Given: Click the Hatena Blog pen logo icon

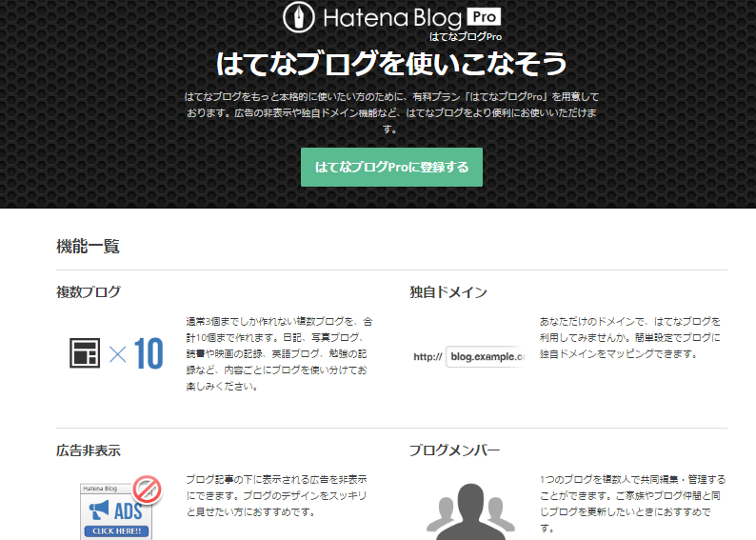Looking at the screenshot, I should pos(298,17).
